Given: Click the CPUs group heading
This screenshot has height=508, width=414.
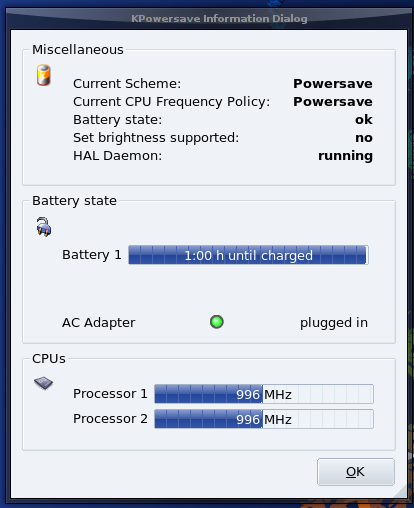Looking at the screenshot, I should click(x=49, y=359).
